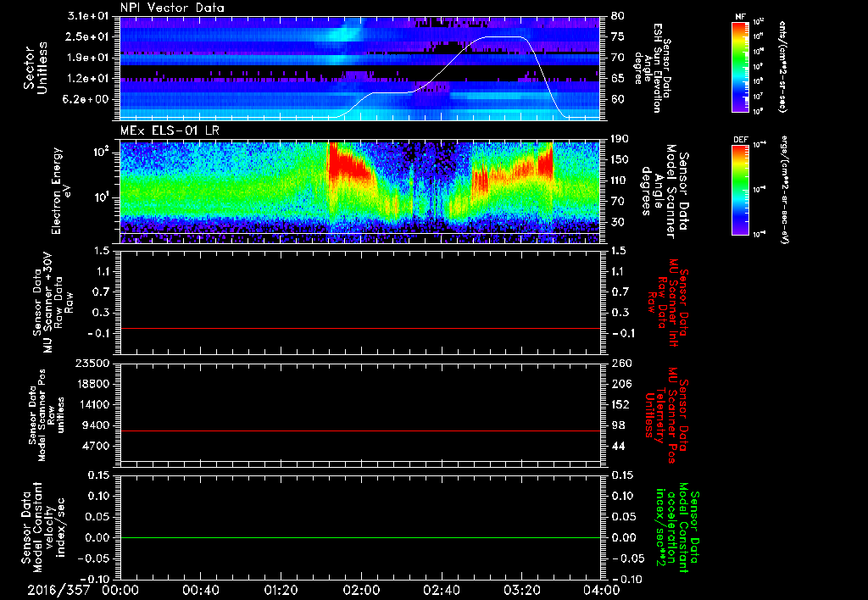
Task: Click the "NPI Vector Data" panel title
Action: click(172, 8)
